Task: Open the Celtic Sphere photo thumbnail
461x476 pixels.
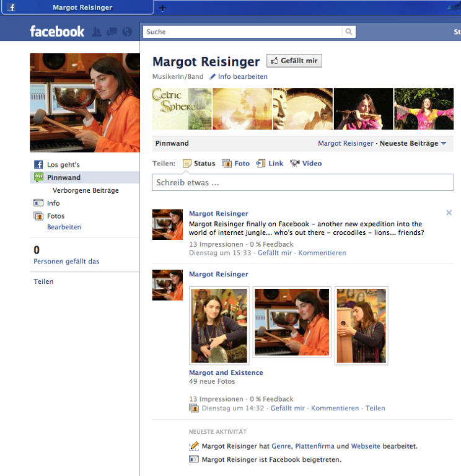Action: coord(182,108)
